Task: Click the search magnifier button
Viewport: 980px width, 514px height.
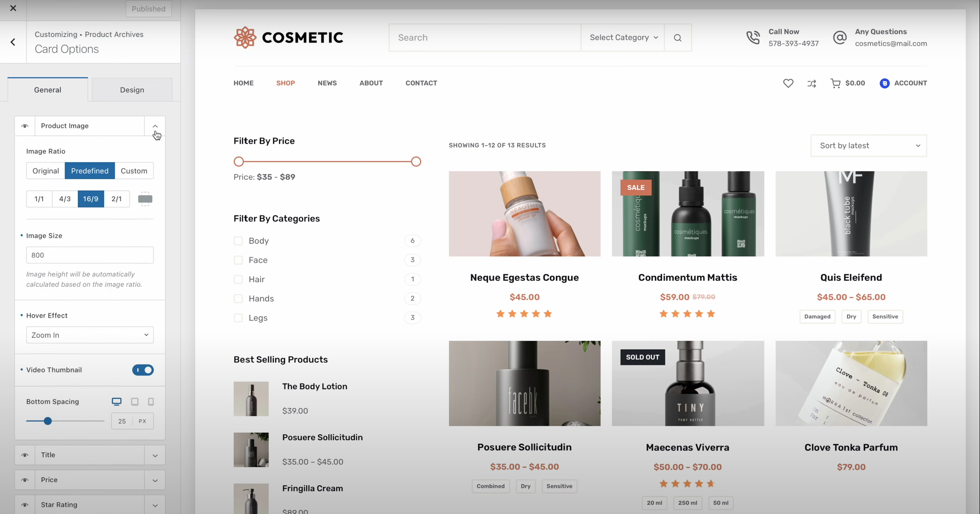Action: (677, 38)
